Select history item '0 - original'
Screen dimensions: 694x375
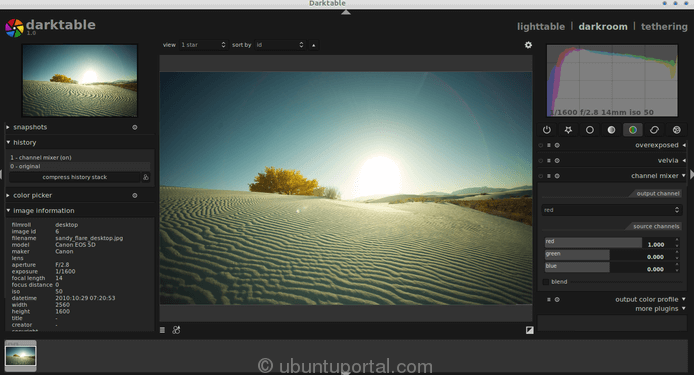click(x=80, y=166)
